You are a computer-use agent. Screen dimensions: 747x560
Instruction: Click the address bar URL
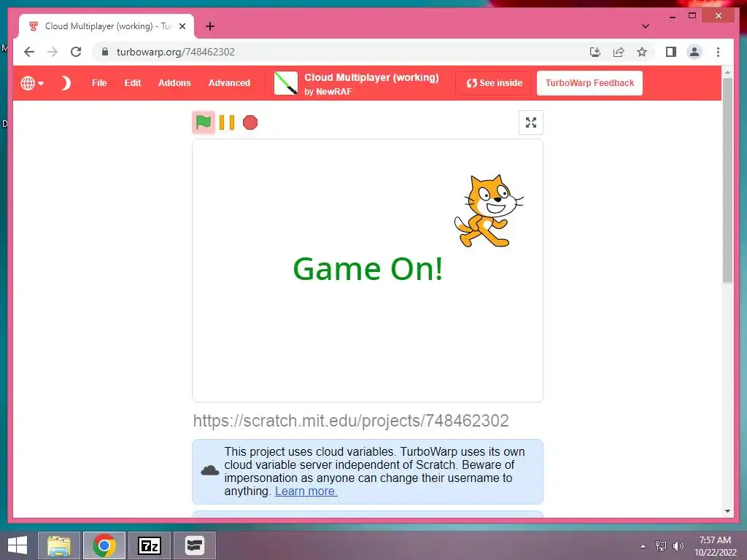tap(175, 52)
